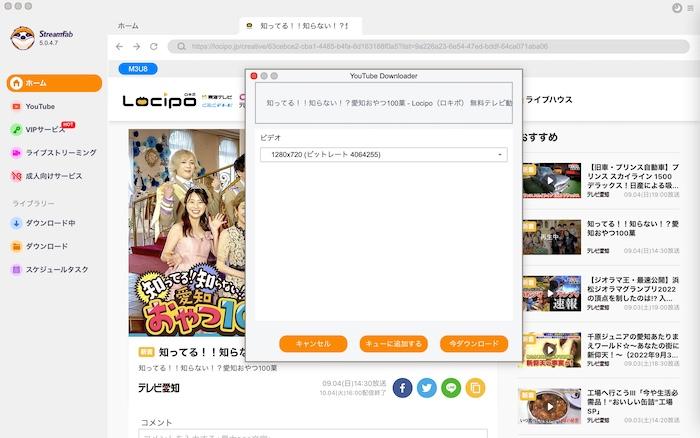
Task: Click the テレビ愛知 channel name
Action: coord(159,388)
